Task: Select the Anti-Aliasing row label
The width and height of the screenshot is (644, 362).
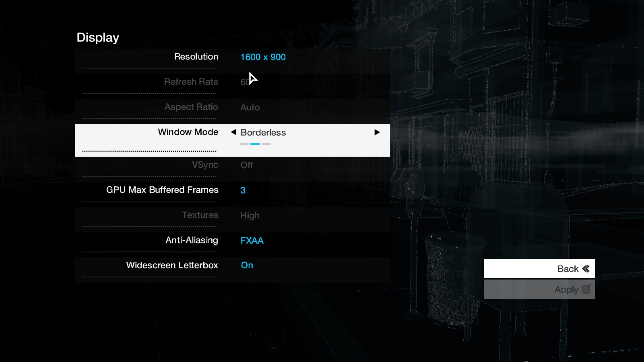Action: (192, 240)
